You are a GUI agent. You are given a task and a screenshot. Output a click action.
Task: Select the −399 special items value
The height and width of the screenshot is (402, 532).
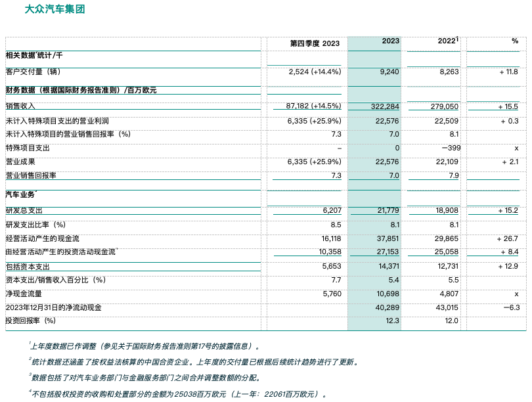(451, 148)
